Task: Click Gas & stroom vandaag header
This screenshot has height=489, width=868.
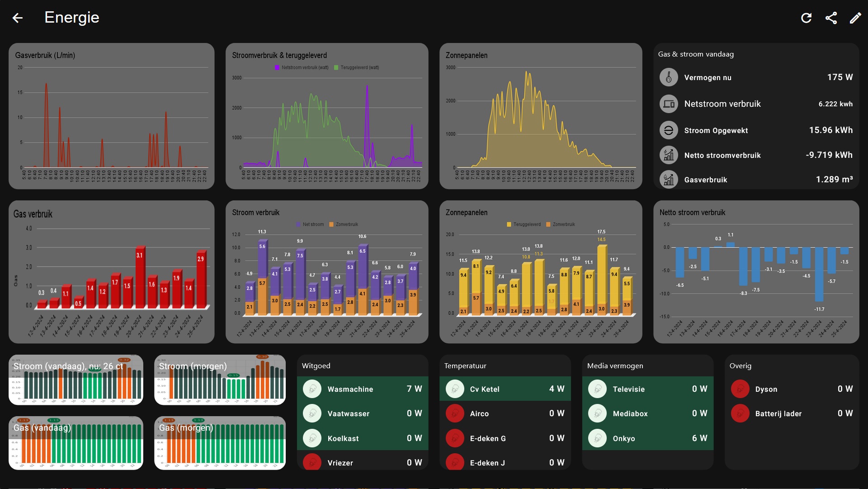Action: point(696,54)
